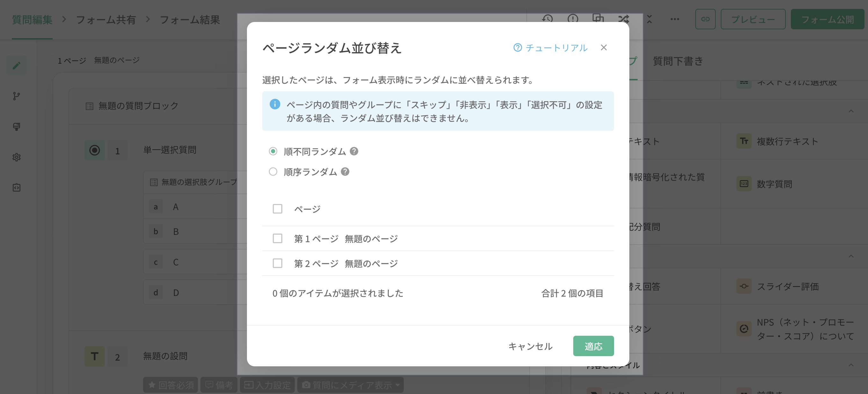This screenshot has height=394, width=868.
Task: Check the ページ select-all checkbox
Action: (277, 208)
